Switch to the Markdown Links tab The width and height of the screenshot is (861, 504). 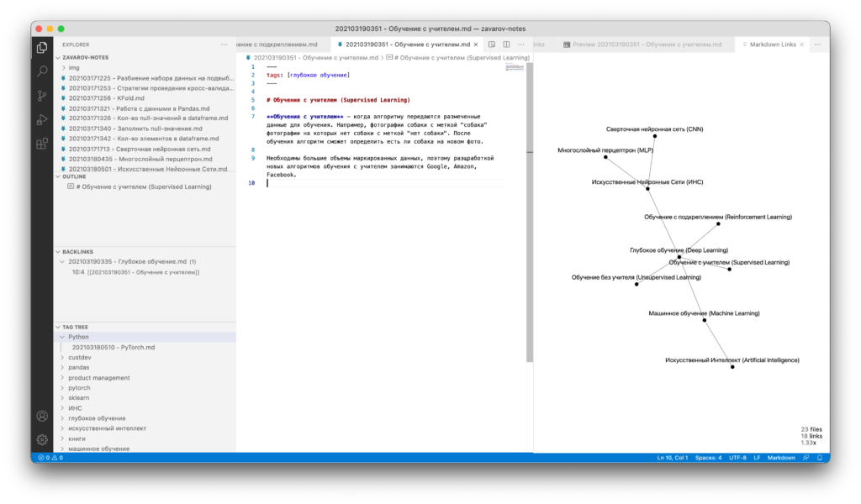775,45
